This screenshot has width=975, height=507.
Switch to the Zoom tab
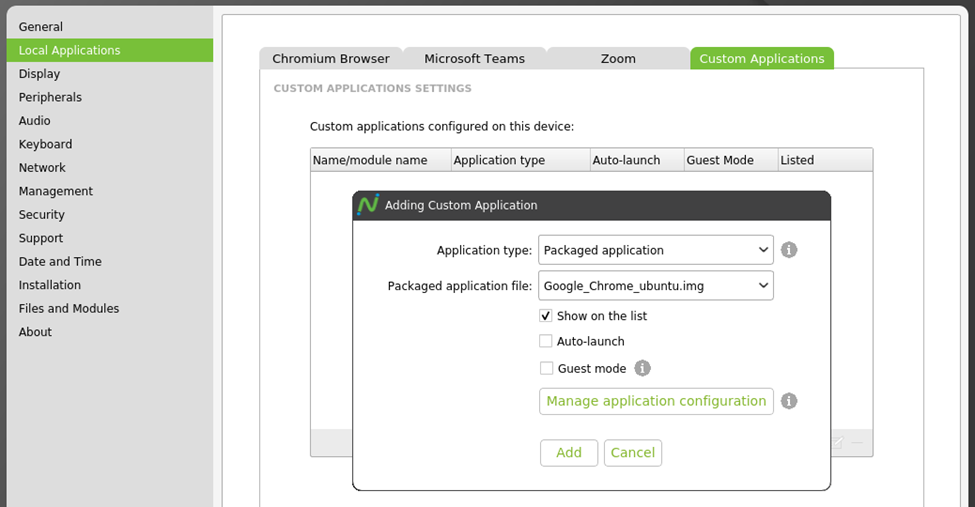618,58
